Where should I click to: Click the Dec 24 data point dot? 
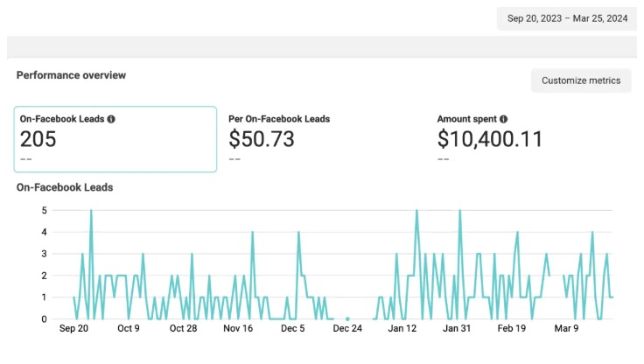click(347, 318)
